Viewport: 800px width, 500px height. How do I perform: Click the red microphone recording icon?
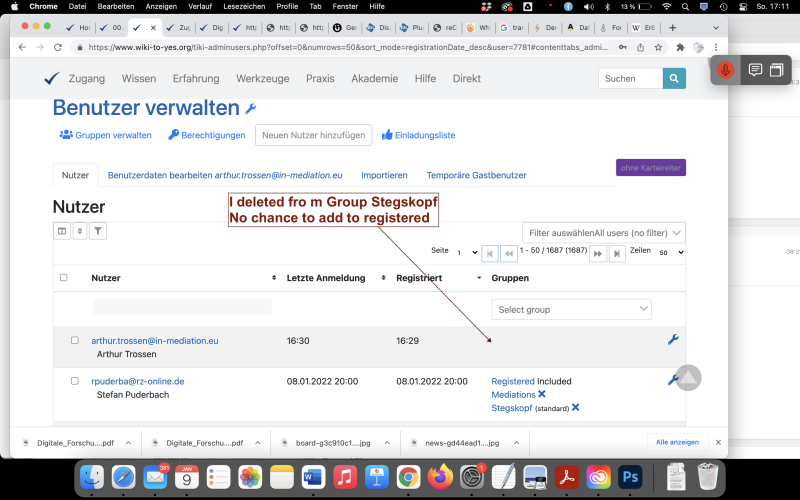point(725,70)
